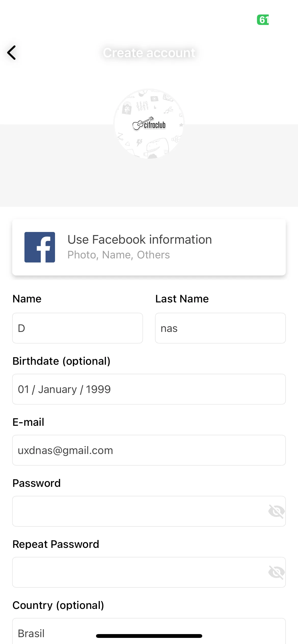Tap the Cifra Club profile photo circle

pos(149,124)
